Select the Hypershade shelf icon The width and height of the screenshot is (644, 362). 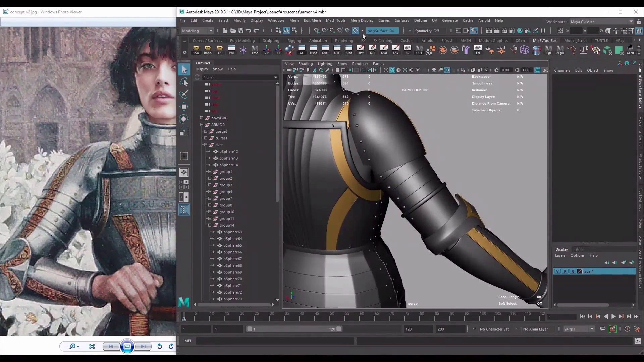[x=314, y=50]
